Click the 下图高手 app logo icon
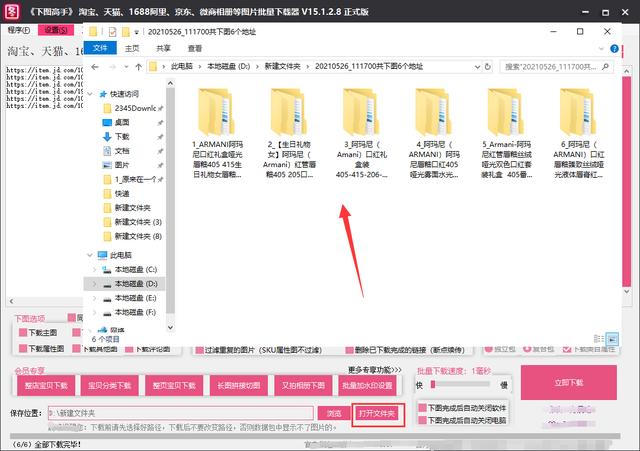 click(11, 11)
